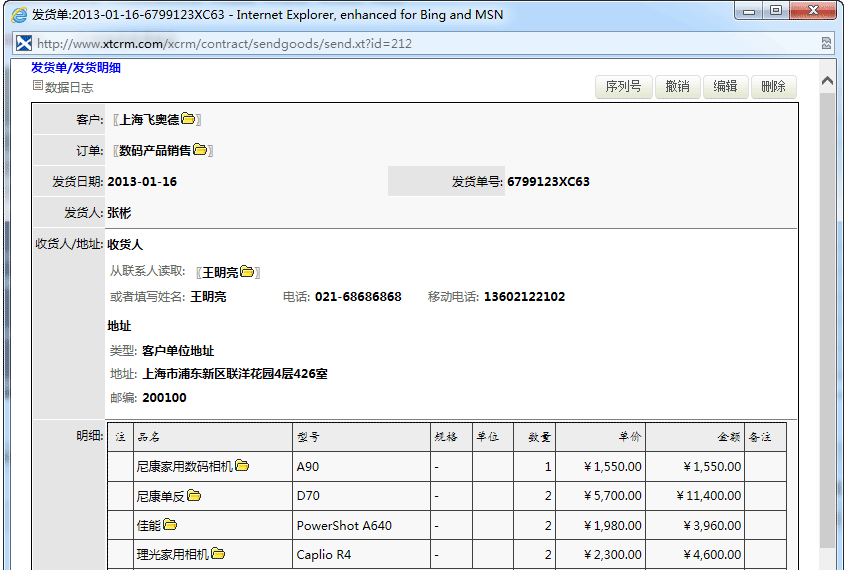This screenshot has height=570, width=850.
Task: Click compatibility view icon in address bar
Action: click(x=826, y=43)
